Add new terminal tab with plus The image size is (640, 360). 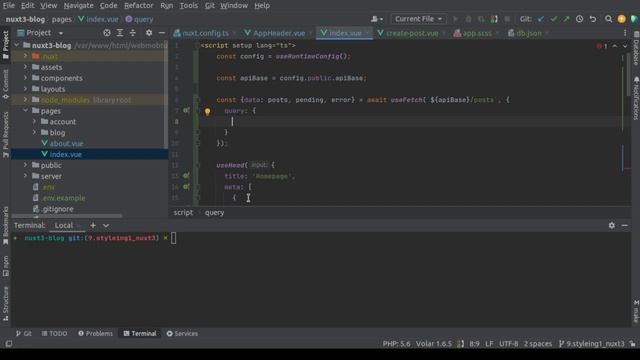point(93,225)
